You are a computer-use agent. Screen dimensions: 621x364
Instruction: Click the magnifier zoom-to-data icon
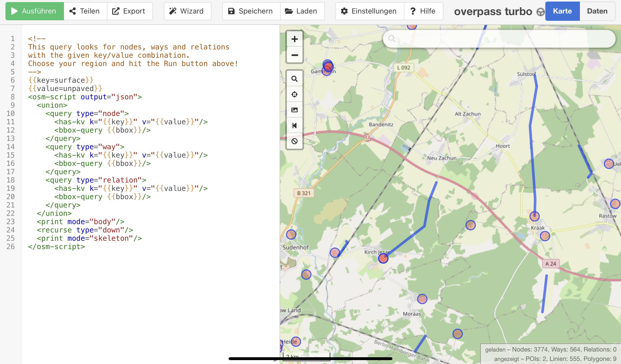pos(294,79)
